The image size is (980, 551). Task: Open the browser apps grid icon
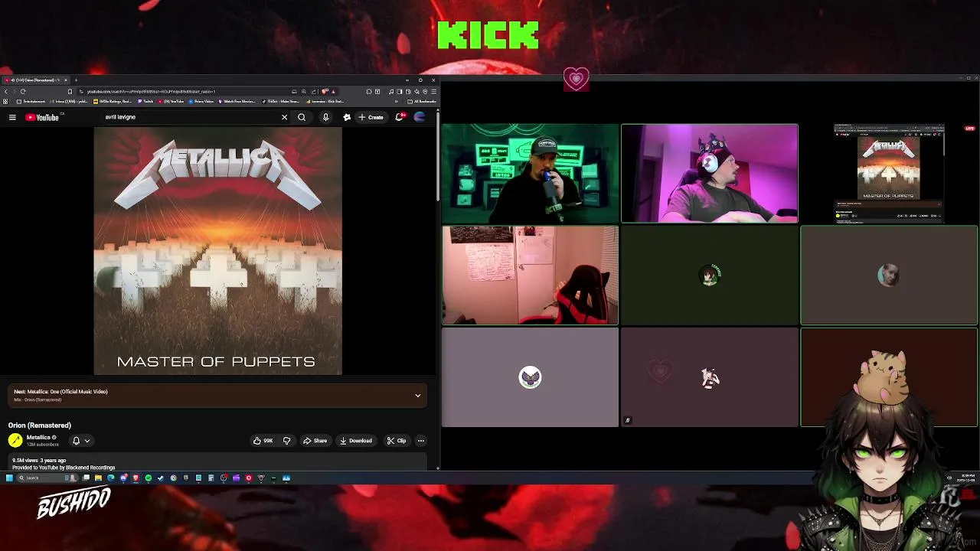5,101
